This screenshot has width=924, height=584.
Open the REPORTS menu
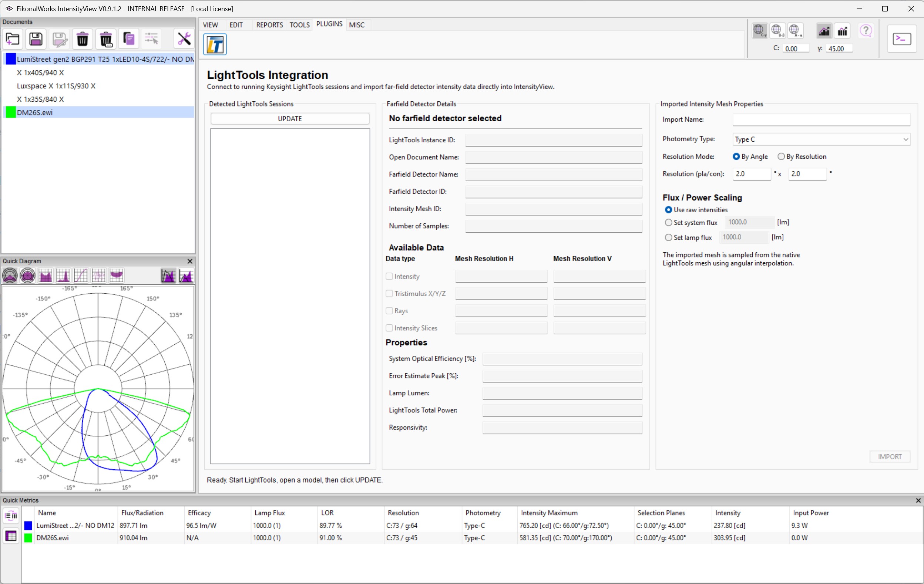click(269, 25)
